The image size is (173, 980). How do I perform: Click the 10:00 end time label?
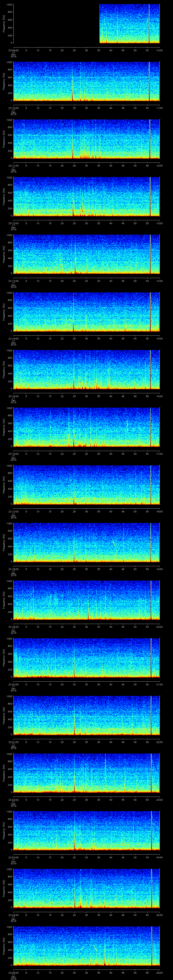[x=160, y=50]
